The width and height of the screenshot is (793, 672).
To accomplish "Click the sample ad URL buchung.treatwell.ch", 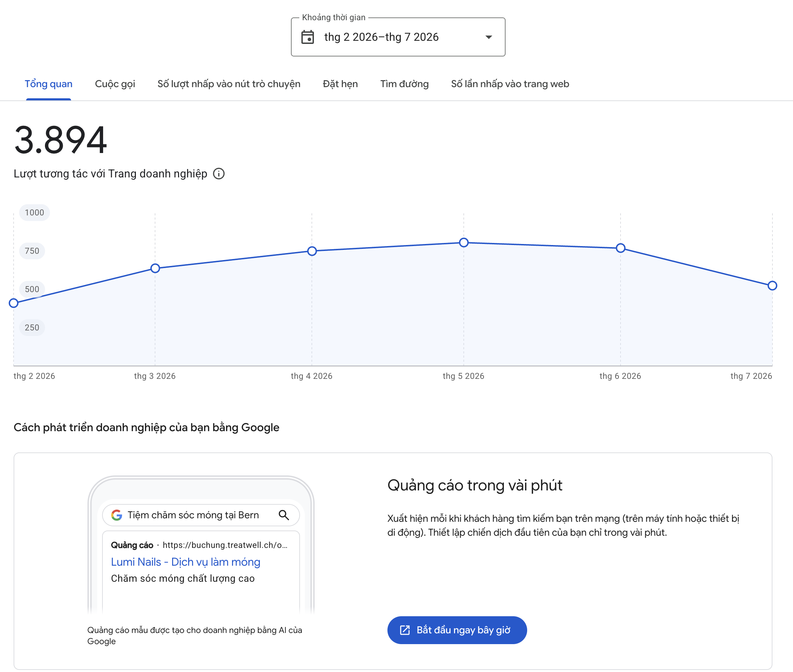I will (x=225, y=545).
